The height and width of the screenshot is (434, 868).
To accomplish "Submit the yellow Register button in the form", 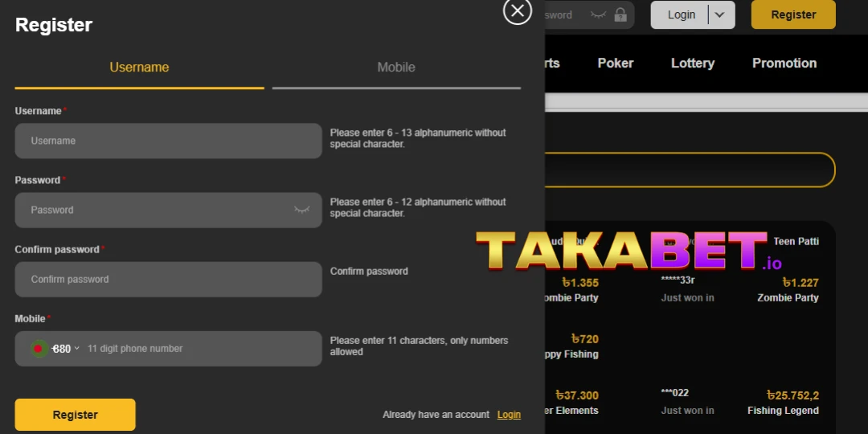I will pyautogui.click(x=76, y=415).
